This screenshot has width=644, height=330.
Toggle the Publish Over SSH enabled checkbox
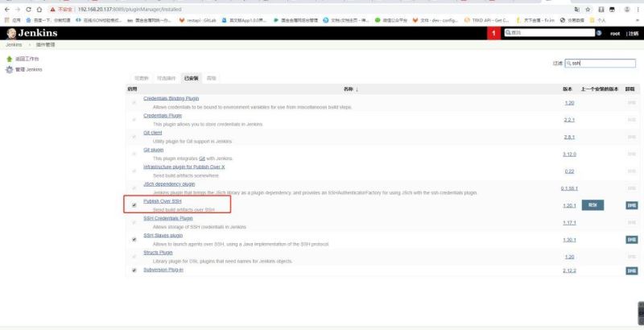pyautogui.click(x=134, y=205)
